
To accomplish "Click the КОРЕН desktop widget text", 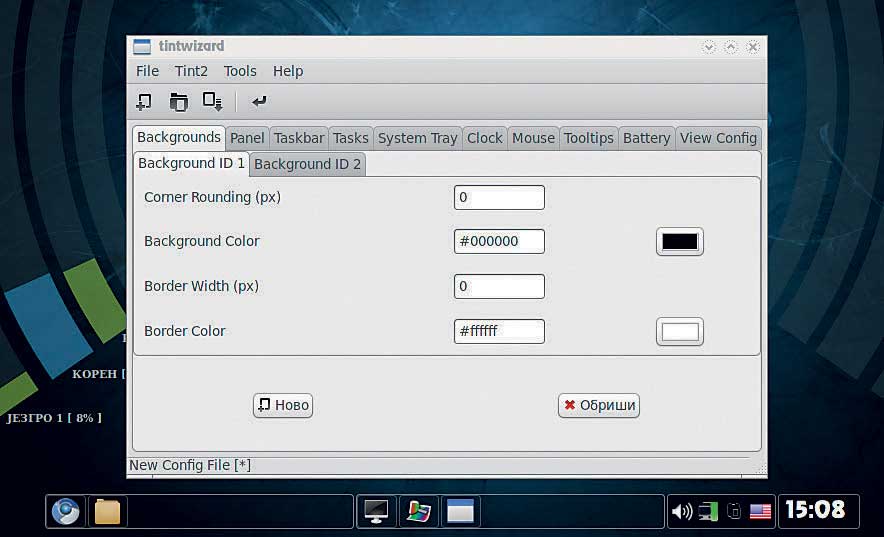I will 98,374.
